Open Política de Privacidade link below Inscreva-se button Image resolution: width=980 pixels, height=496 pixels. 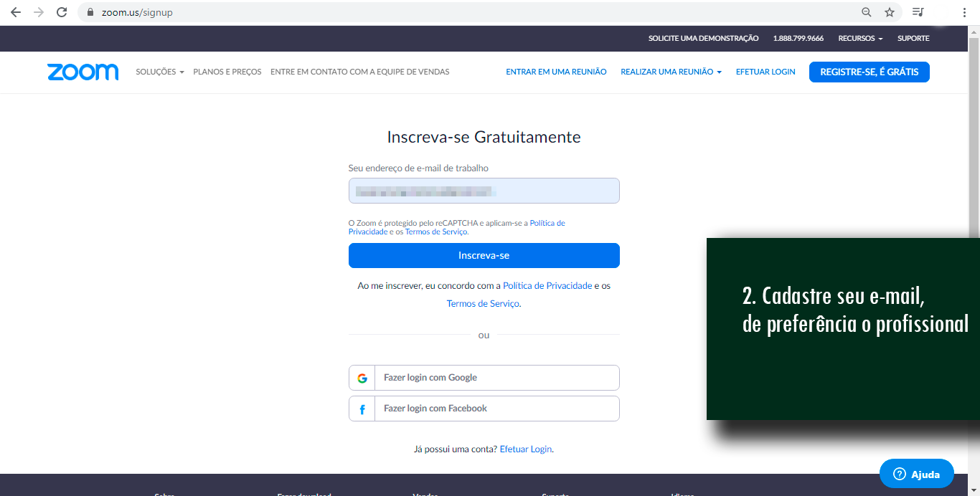(547, 285)
